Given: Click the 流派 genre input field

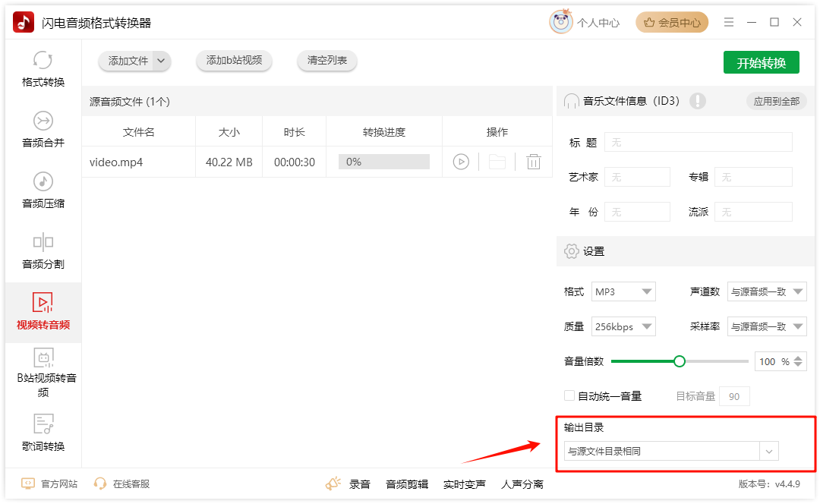Looking at the screenshot, I should [x=753, y=212].
